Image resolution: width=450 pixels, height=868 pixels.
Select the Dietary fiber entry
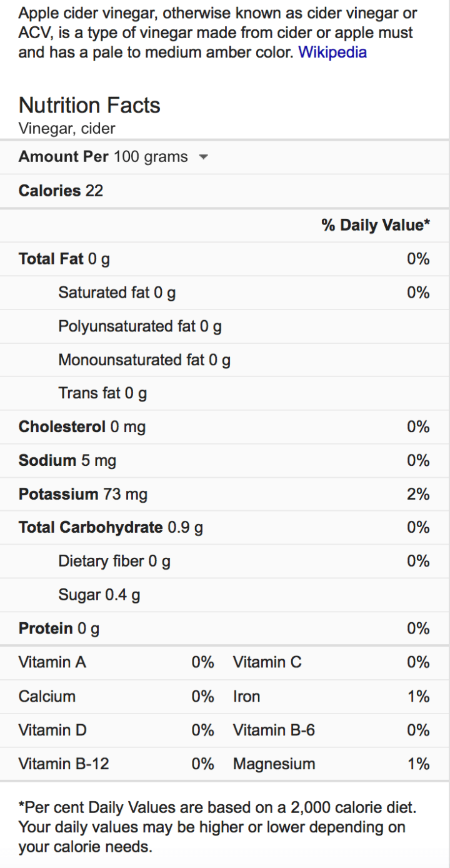point(114,562)
